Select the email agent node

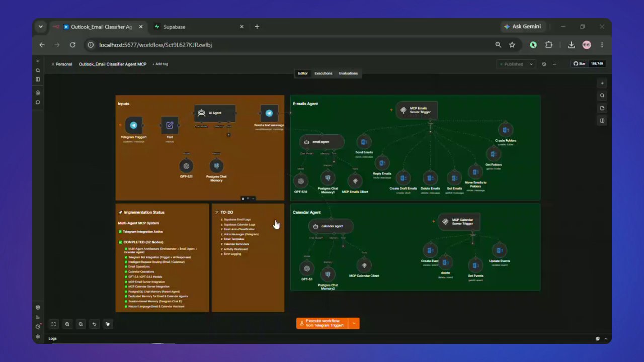click(x=321, y=142)
